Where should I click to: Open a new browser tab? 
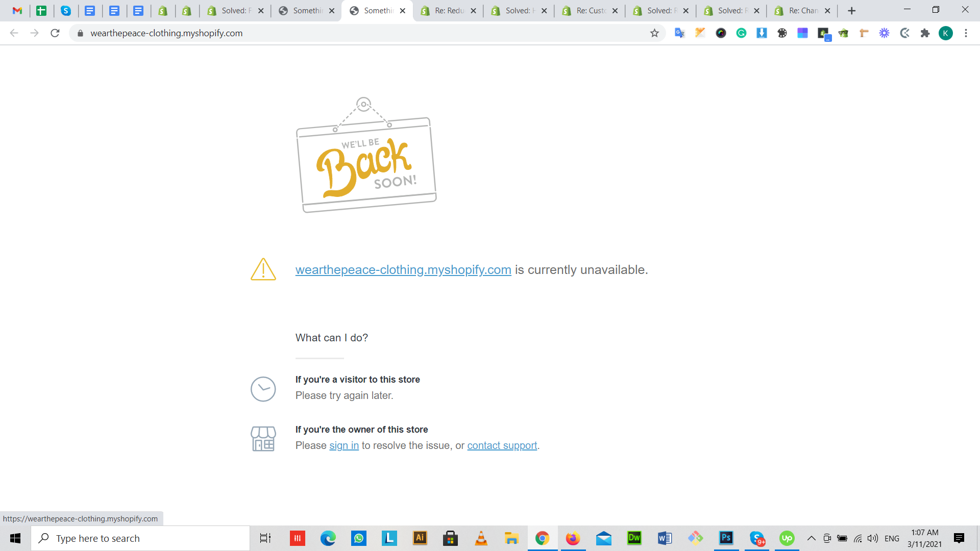click(x=851, y=11)
